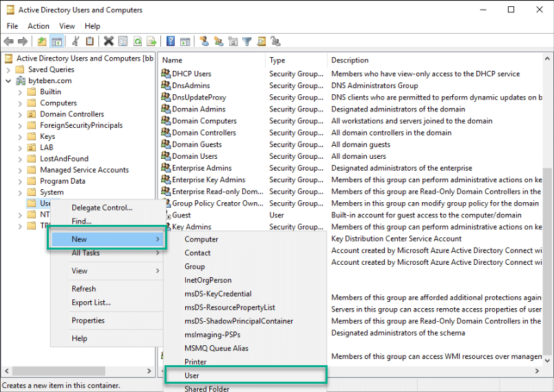Toggle the Show/Hide Action Pane icon
554x392 pixels.
(x=185, y=42)
